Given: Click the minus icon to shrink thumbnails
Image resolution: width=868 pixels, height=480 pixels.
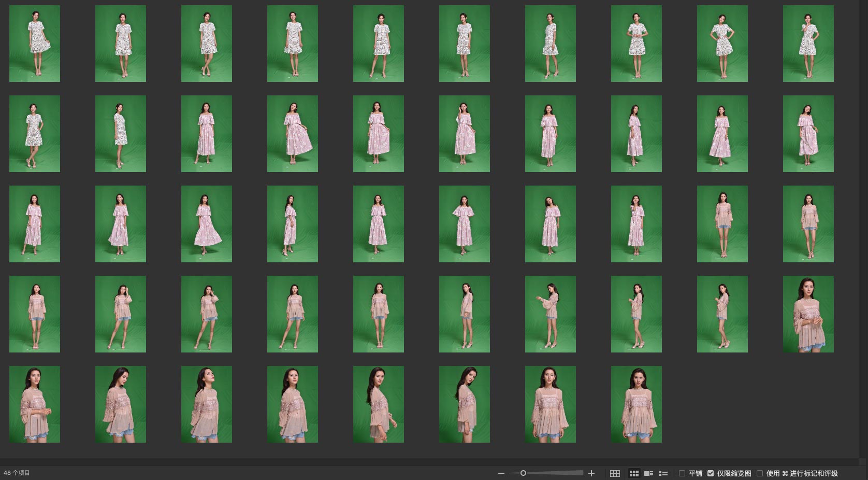Looking at the screenshot, I should (x=501, y=473).
